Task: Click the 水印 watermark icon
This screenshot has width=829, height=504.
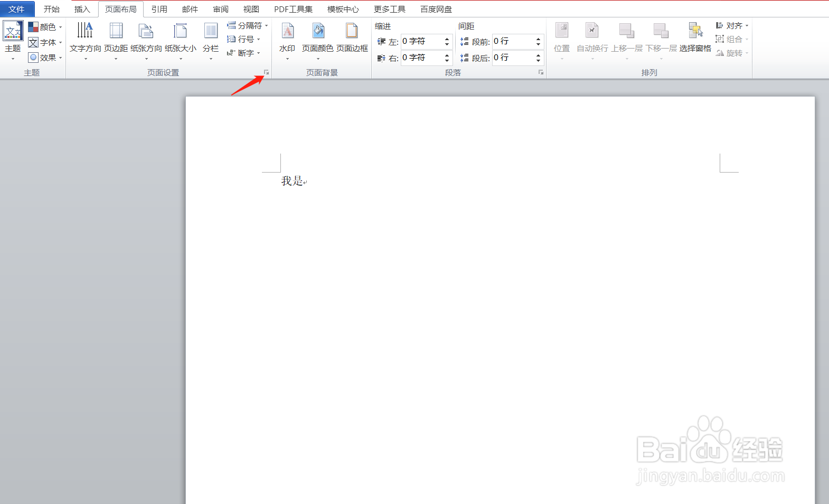Action: coord(287,31)
